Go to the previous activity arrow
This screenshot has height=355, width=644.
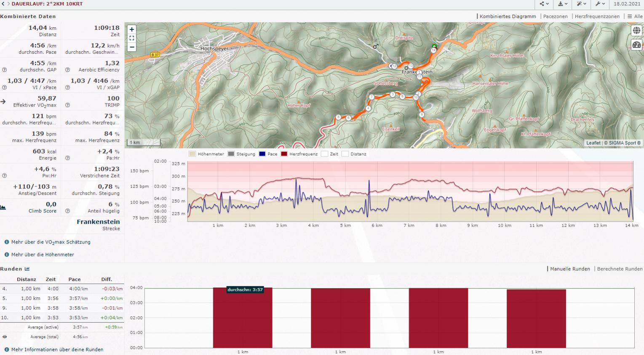point(3,4)
